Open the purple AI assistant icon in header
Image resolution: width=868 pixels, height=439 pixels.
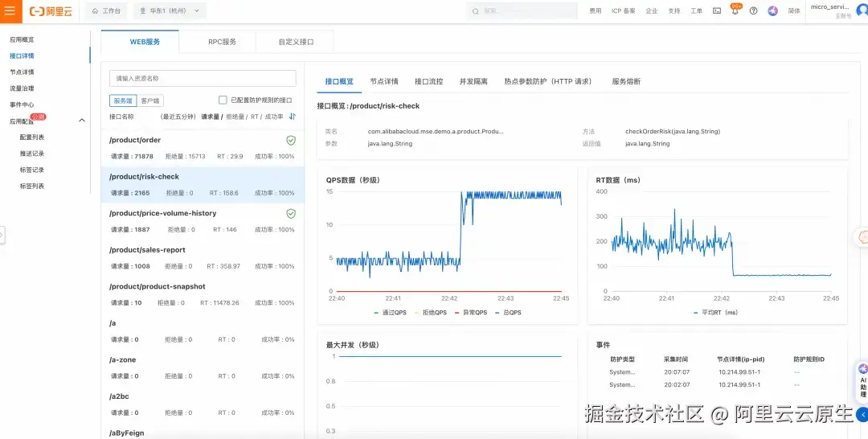pos(773,11)
